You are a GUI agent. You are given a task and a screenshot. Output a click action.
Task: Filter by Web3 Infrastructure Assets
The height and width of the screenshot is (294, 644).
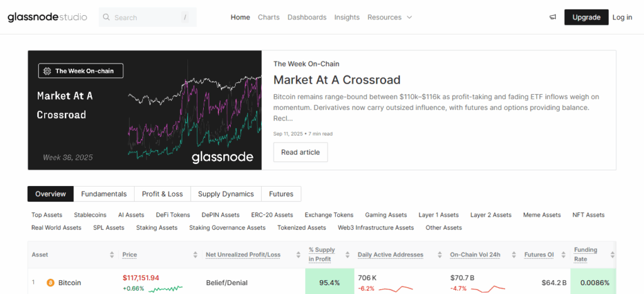click(x=376, y=227)
